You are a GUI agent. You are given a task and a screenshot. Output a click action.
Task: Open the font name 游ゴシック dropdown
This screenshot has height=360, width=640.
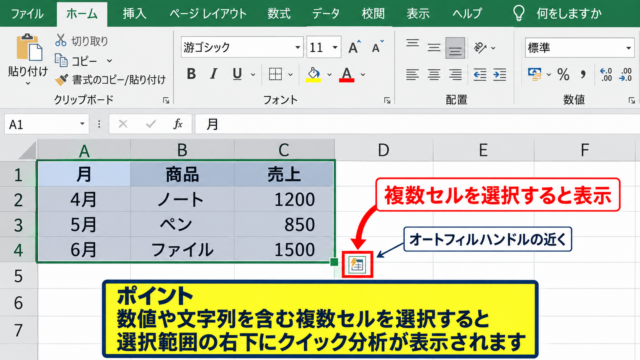click(298, 48)
